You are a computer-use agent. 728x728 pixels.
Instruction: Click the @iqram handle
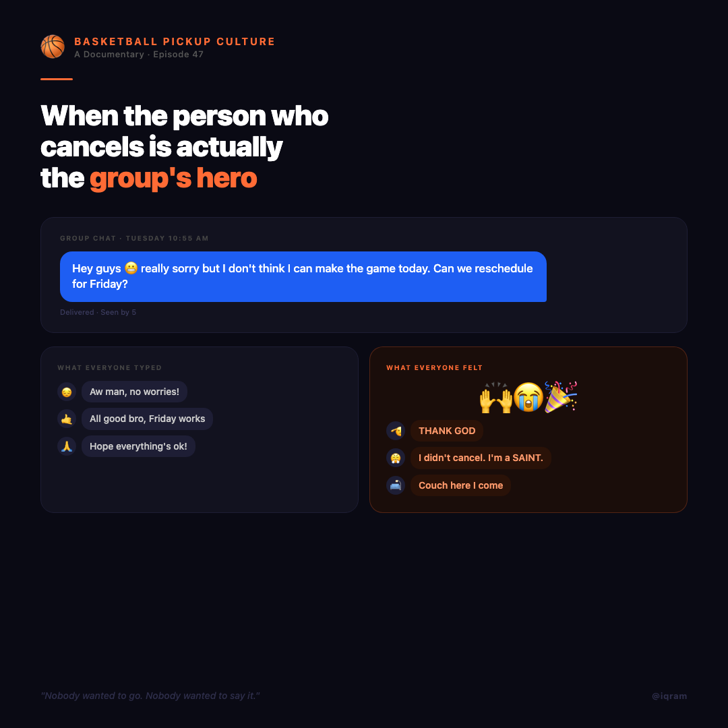[669, 696]
